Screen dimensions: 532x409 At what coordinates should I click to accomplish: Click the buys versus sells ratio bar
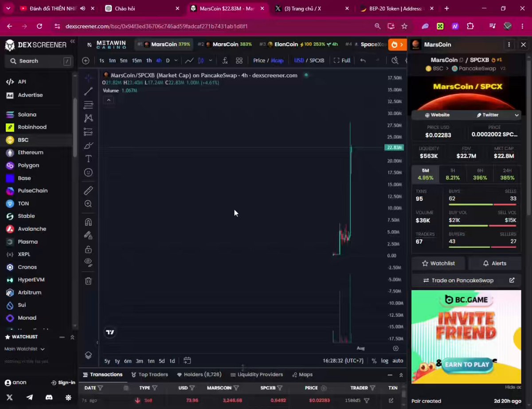click(x=482, y=204)
